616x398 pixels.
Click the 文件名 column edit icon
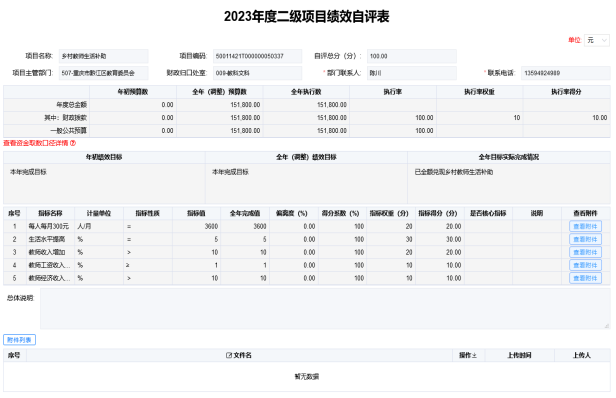coord(229,355)
